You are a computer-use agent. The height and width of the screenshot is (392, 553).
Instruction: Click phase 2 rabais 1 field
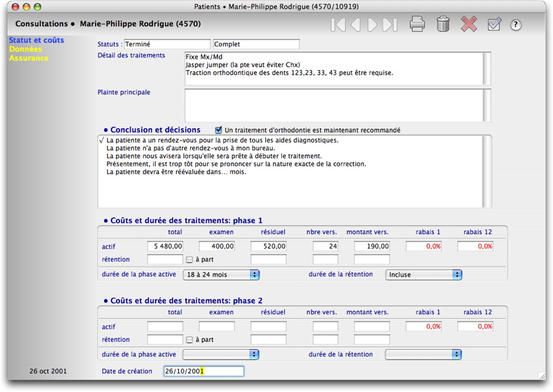pos(424,327)
